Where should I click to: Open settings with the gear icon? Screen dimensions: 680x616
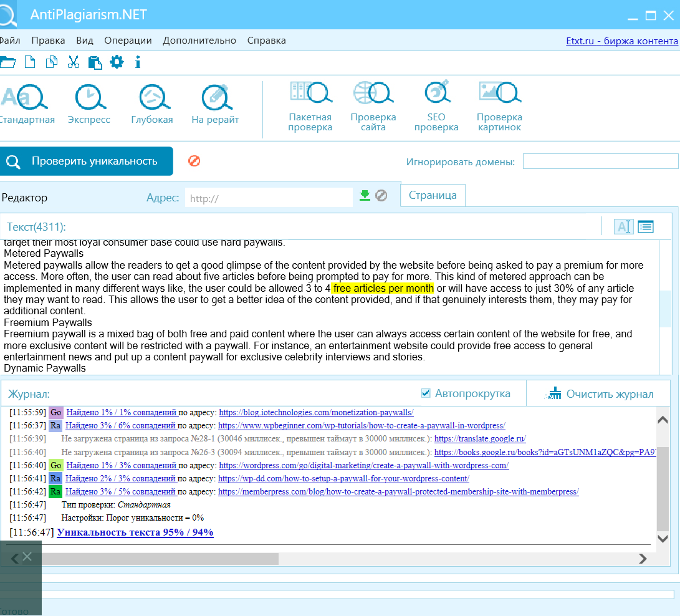click(117, 62)
